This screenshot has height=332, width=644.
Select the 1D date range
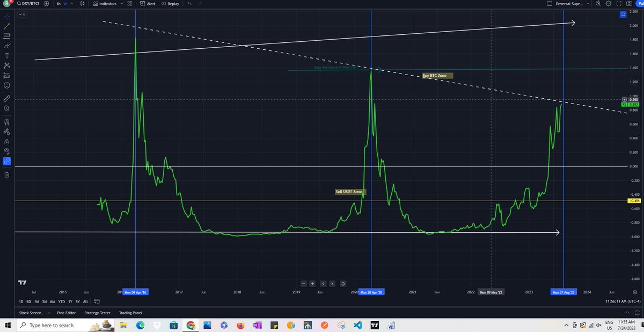(21, 302)
